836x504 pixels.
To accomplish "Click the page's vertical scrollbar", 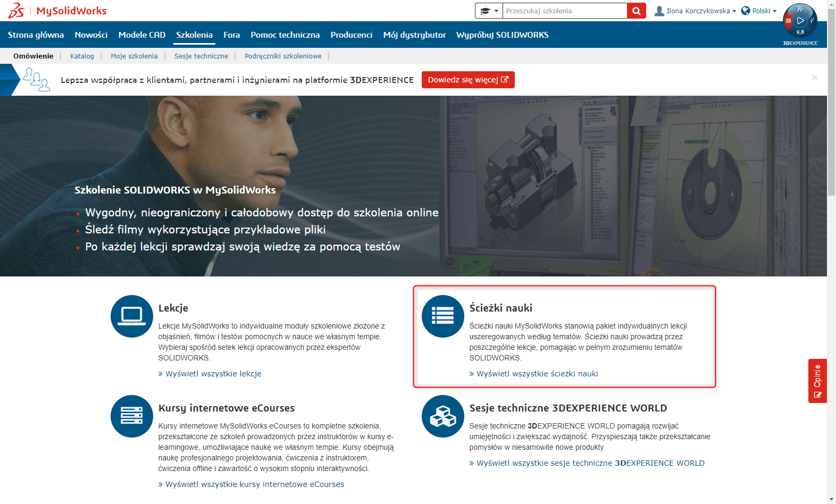I will coord(831,106).
